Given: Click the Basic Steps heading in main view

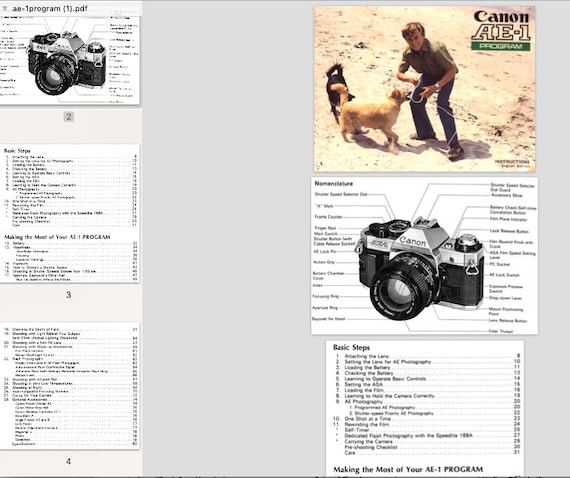Looking at the screenshot, I should [x=352, y=347].
